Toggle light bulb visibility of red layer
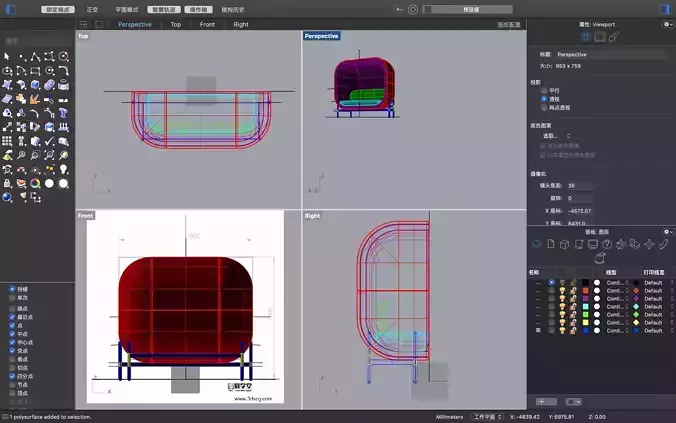Viewport: 676px width, 423px height. (x=562, y=291)
